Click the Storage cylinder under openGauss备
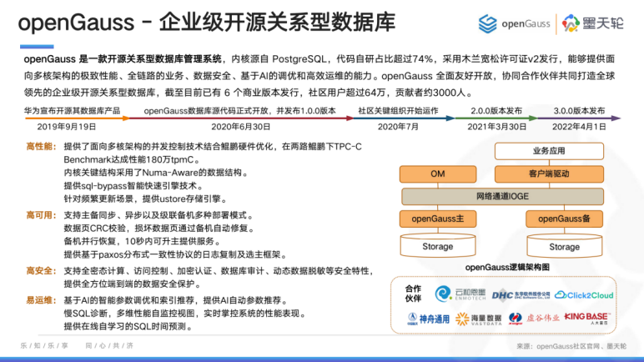 point(564,246)
